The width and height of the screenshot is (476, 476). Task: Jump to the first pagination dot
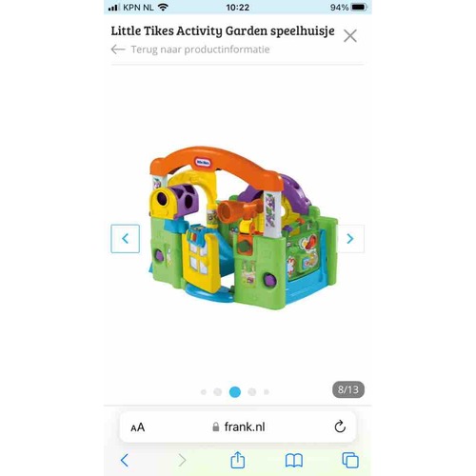(204, 392)
